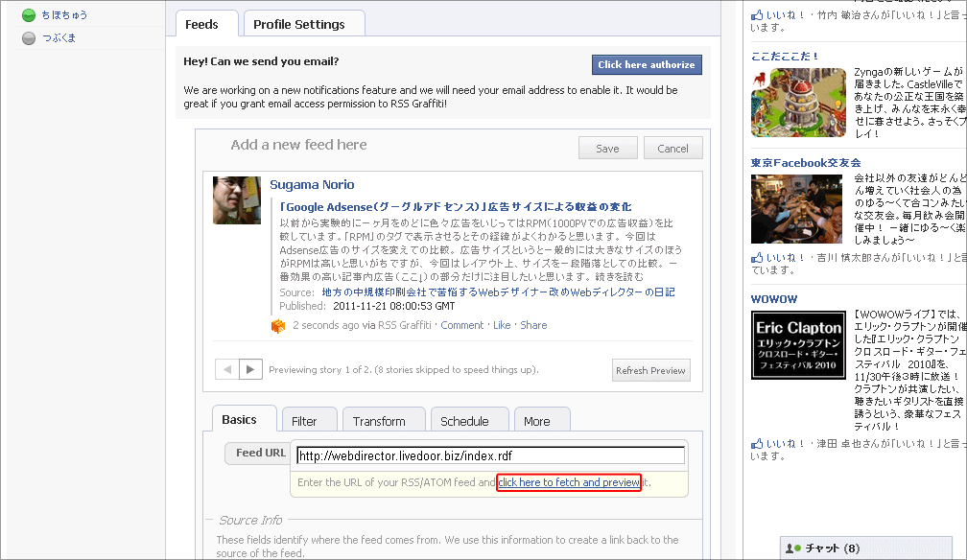
Task: Click the grey offline status icon for つぶくま
Action: pos(29,38)
